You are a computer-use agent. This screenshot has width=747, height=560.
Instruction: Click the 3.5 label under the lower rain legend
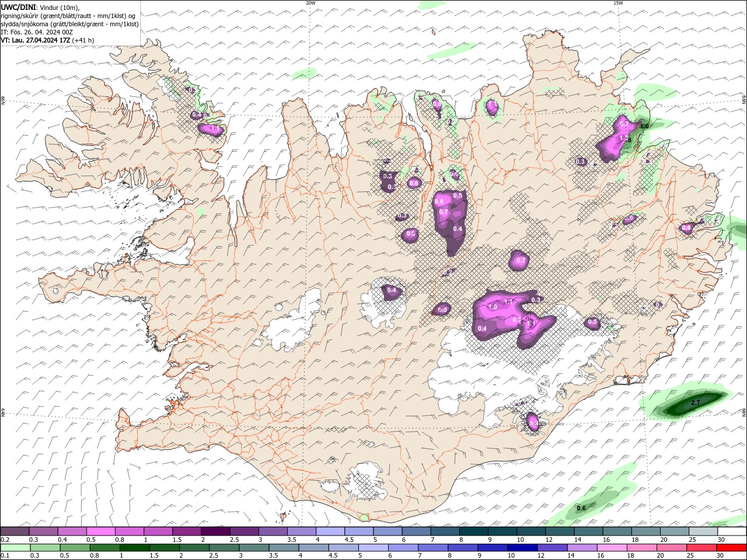(273, 556)
